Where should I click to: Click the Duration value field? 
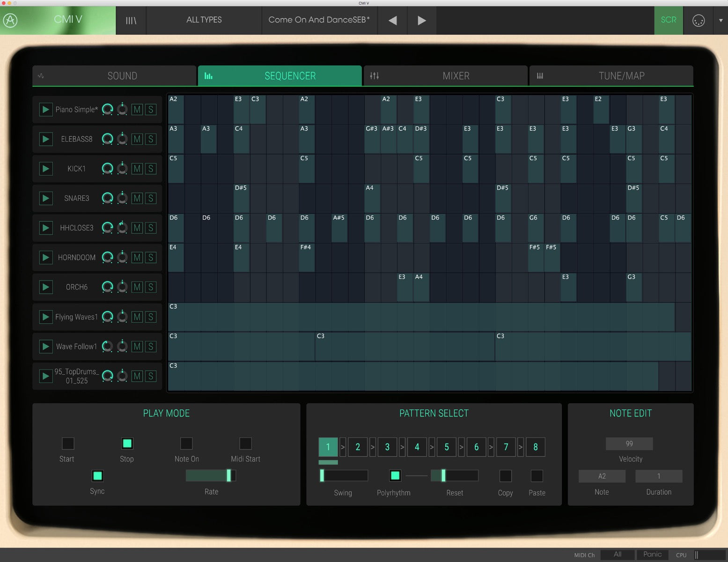[659, 476]
